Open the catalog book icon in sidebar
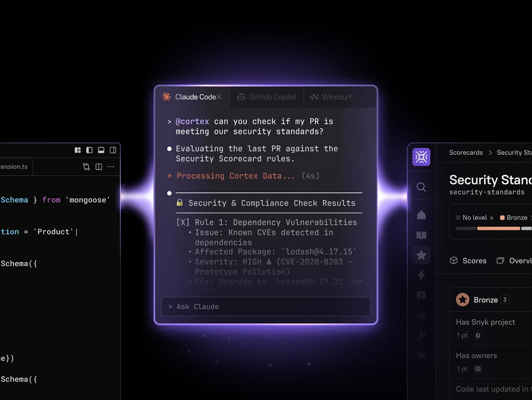The width and height of the screenshot is (532, 400). [421, 235]
